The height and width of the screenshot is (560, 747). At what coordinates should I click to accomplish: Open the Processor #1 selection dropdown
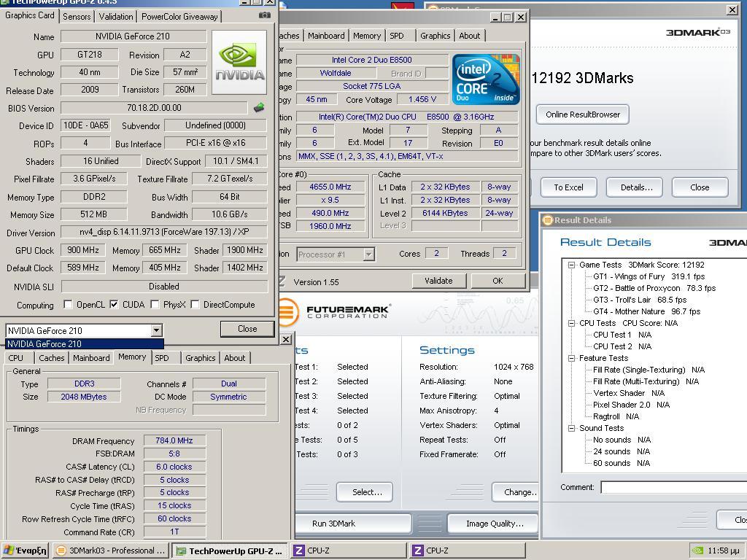point(368,254)
